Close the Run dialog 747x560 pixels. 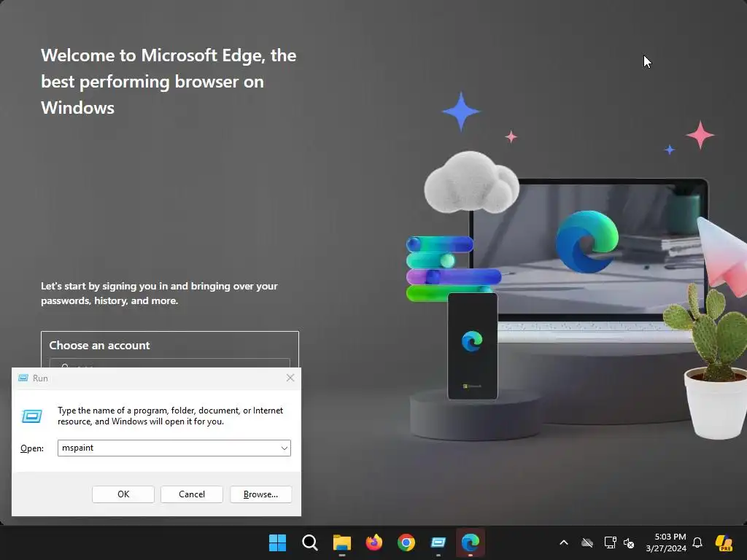coord(290,378)
